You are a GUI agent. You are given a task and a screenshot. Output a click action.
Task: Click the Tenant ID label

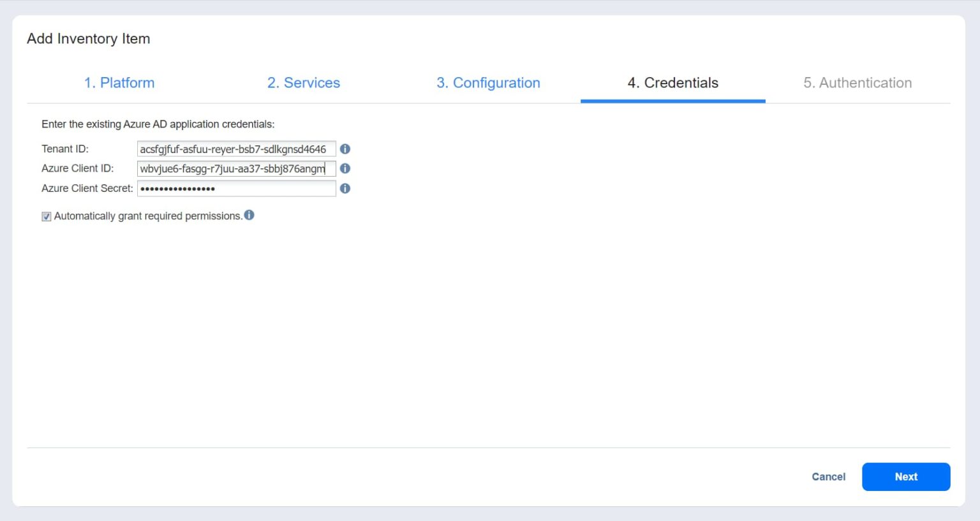click(64, 149)
